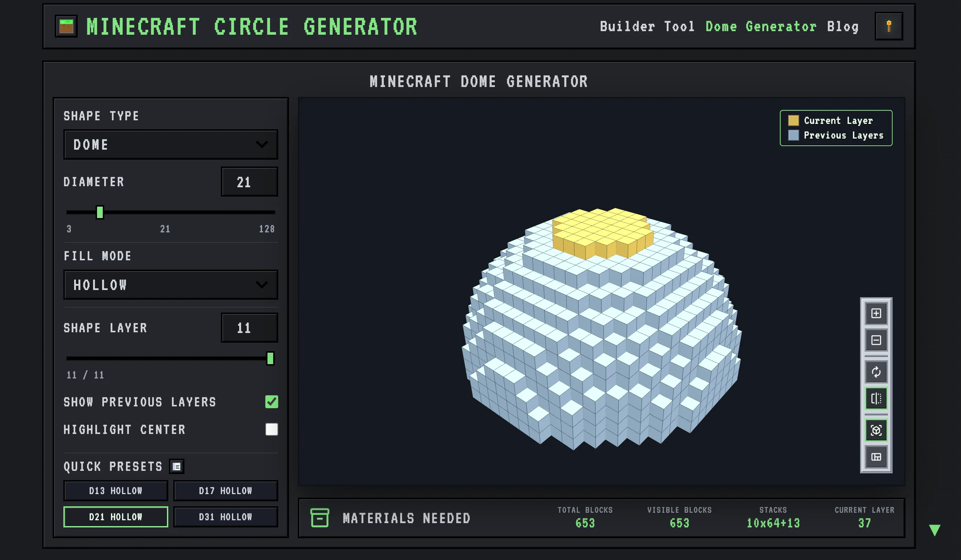
Task: Select the D31 HOLLOW preset
Action: (x=225, y=517)
